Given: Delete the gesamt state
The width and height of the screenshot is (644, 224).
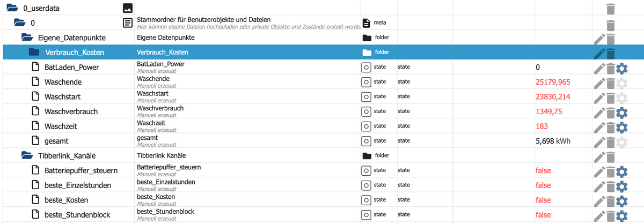Looking at the screenshot, I should 611,142.
